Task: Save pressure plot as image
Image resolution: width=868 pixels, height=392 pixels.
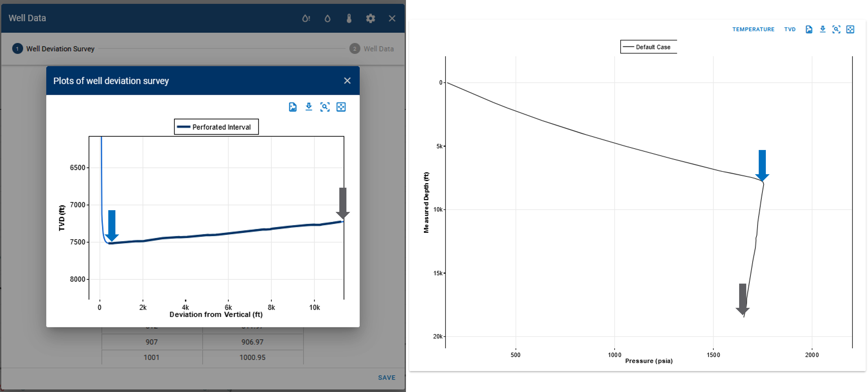Action: click(809, 29)
